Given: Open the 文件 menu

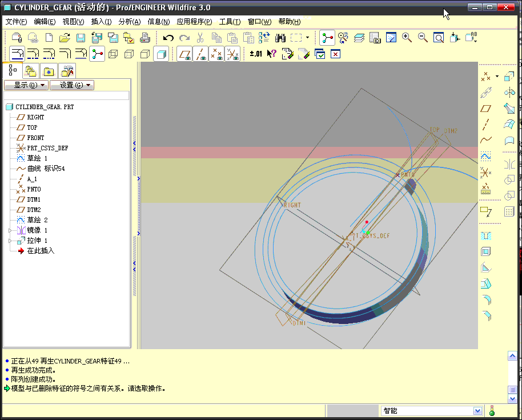Looking at the screenshot, I should pos(17,22).
